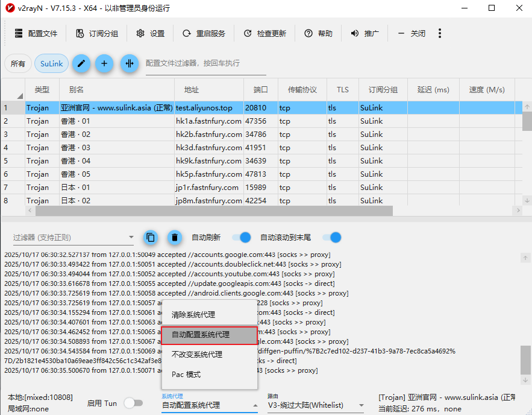Viewport: 532px width, 415px height.
Task: Enable the 启用 Tun switch
Action: point(133,403)
